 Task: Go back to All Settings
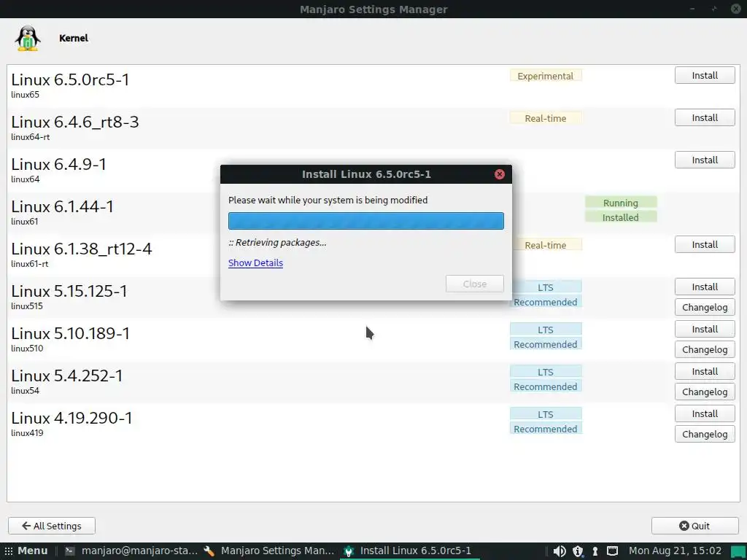click(x=52, y=526)
